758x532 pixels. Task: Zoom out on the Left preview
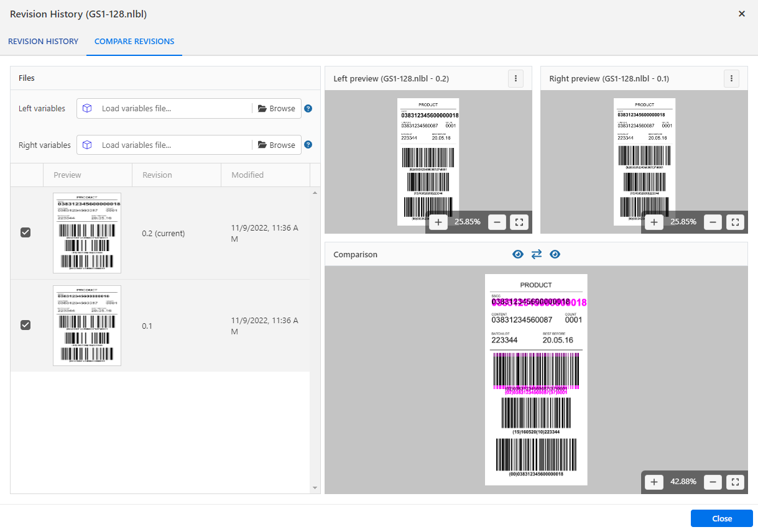click(497, 222)
